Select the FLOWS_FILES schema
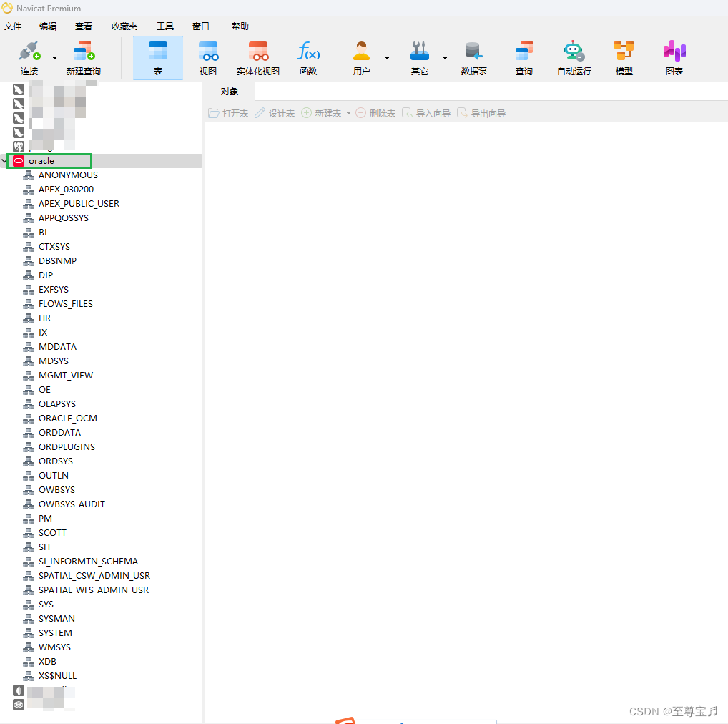728x724 pixels. tap(66, 304)
